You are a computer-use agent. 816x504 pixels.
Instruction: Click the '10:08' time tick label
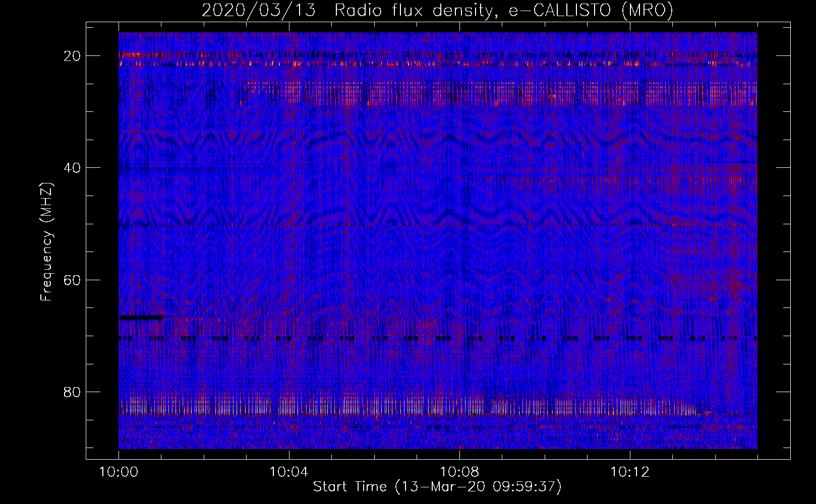(x=459, y=472)
